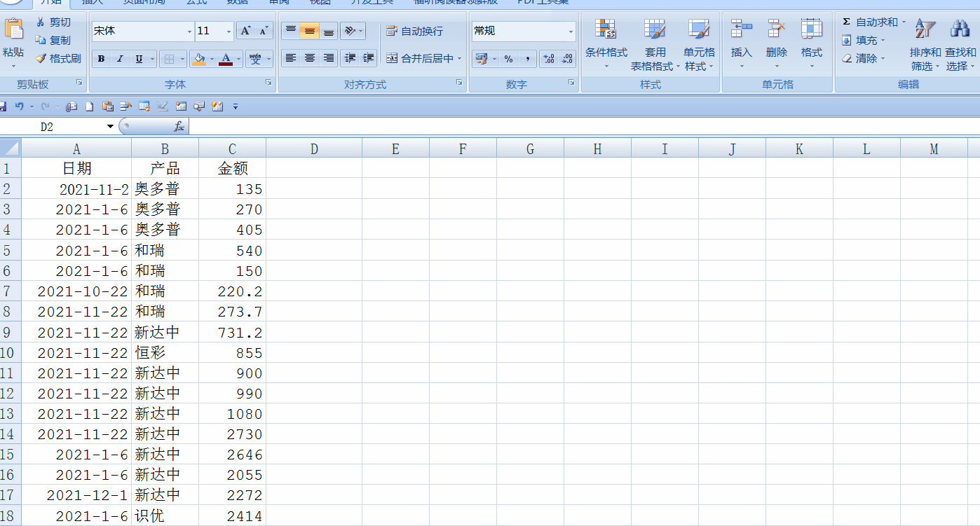The image size is (980, 526).
Task: Toggle italic formatting with the I icon
Action: point(118,58)
